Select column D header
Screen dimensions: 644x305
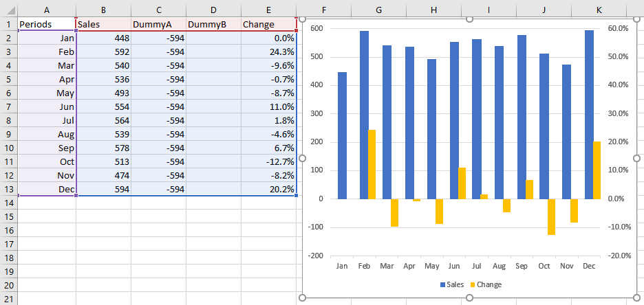point(213,9)
